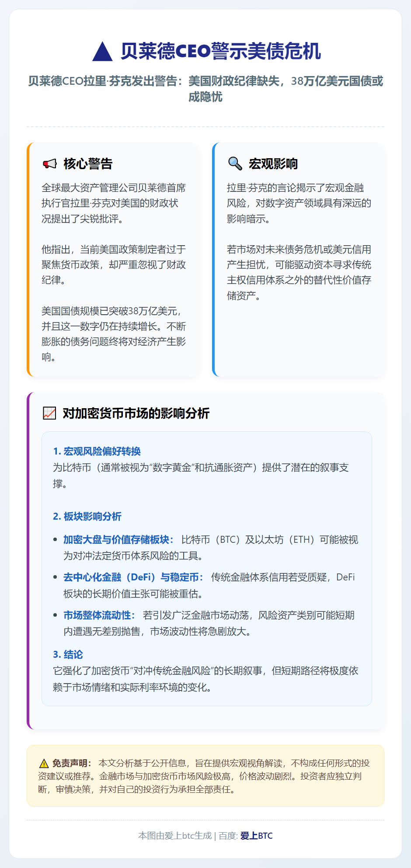Click the bullet label 加密大盘与价值存储板块

tap(118, 540)
